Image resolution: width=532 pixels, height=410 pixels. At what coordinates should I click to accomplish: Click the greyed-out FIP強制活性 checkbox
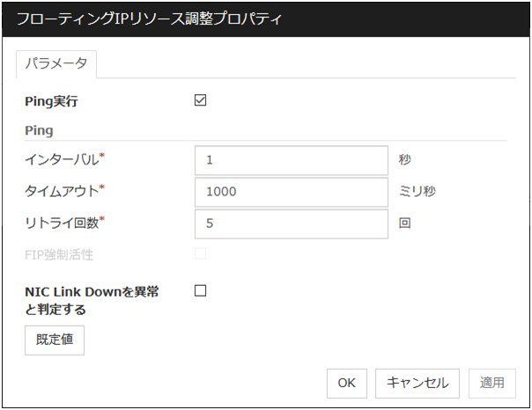pyautogui.click(x=200, y=254)
